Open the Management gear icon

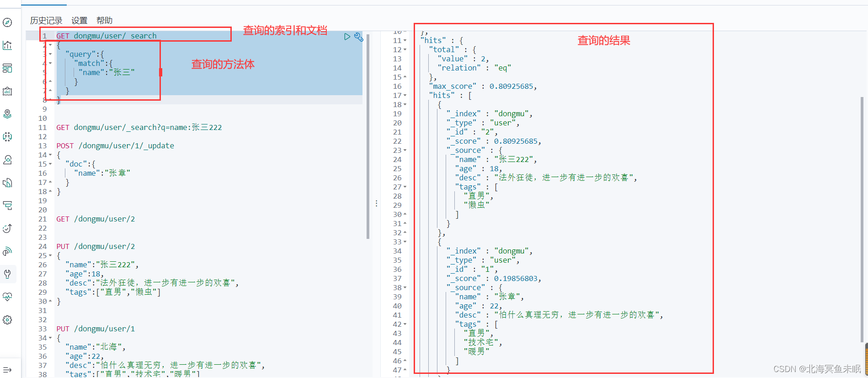pos(7,320)
